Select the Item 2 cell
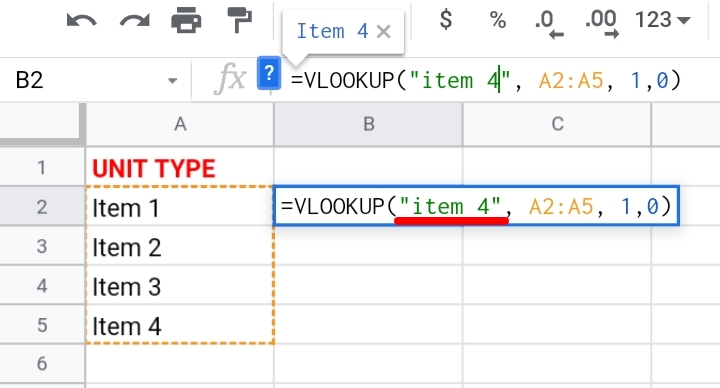The width and height of the screenshot is (720, 388). click(x=180, y=246)
